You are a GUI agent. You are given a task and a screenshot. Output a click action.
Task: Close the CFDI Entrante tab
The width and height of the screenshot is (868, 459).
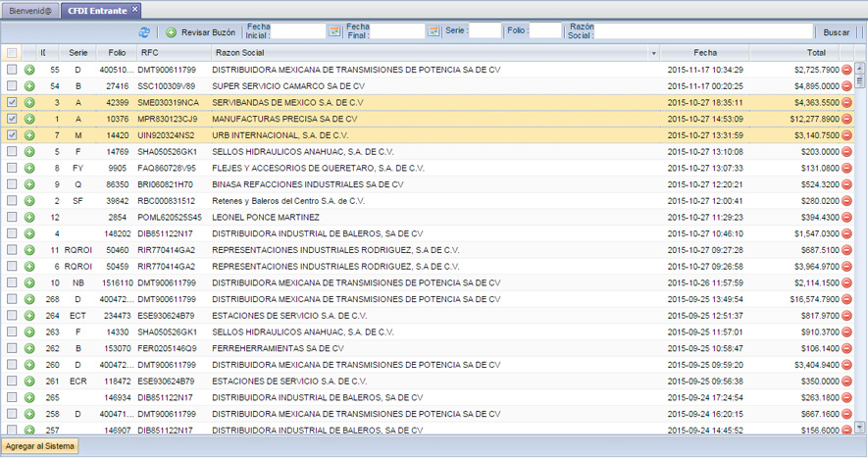(x=134, y=10)
